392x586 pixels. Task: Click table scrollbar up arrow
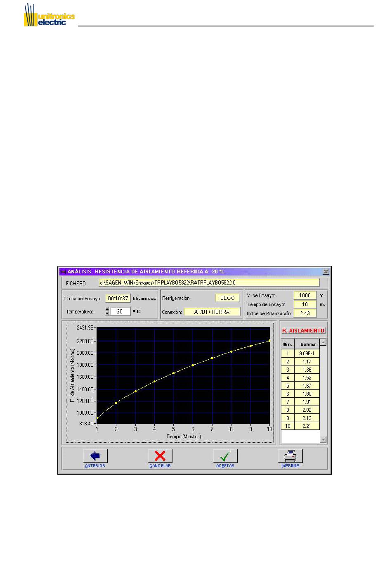click(x=323, y=342)
